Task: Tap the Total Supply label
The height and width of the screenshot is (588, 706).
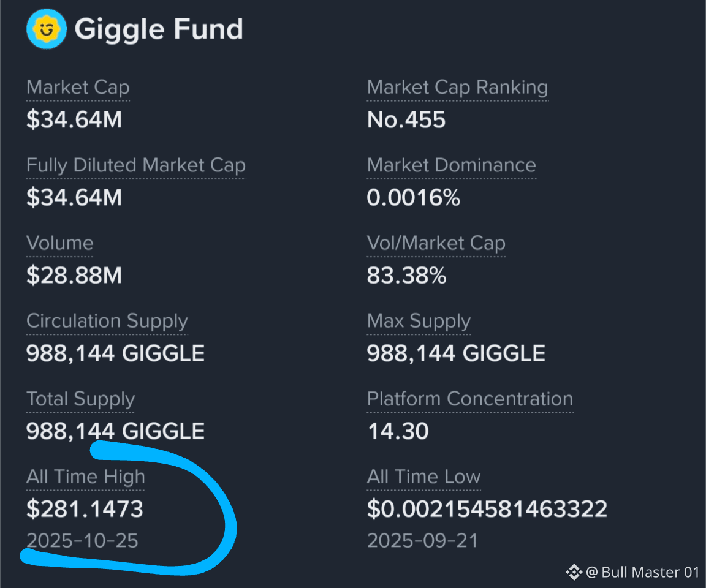Action: [x=81, y=399]
